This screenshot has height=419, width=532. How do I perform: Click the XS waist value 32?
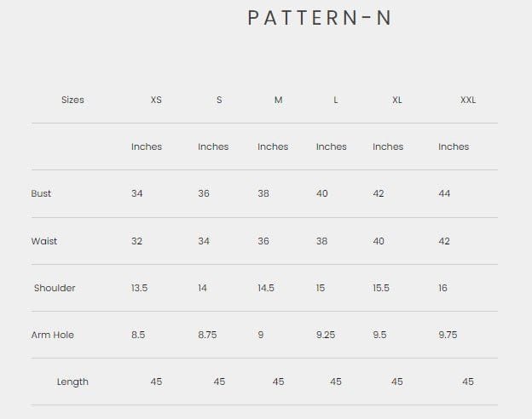[x=137, y=241]
